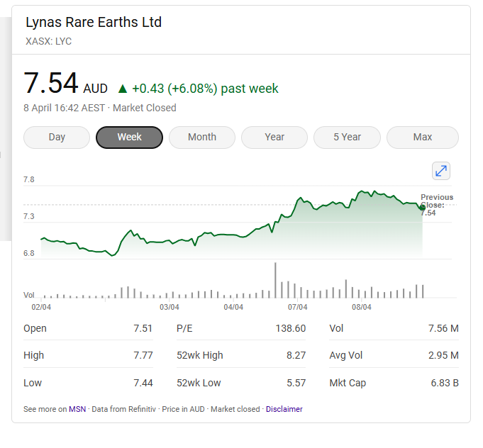
Task: Click the 04/04 date axis label
Action: click(x=233, y=307)
